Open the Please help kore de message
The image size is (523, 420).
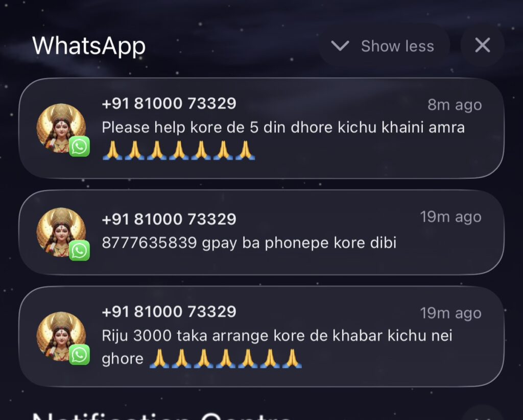point(283,127)
